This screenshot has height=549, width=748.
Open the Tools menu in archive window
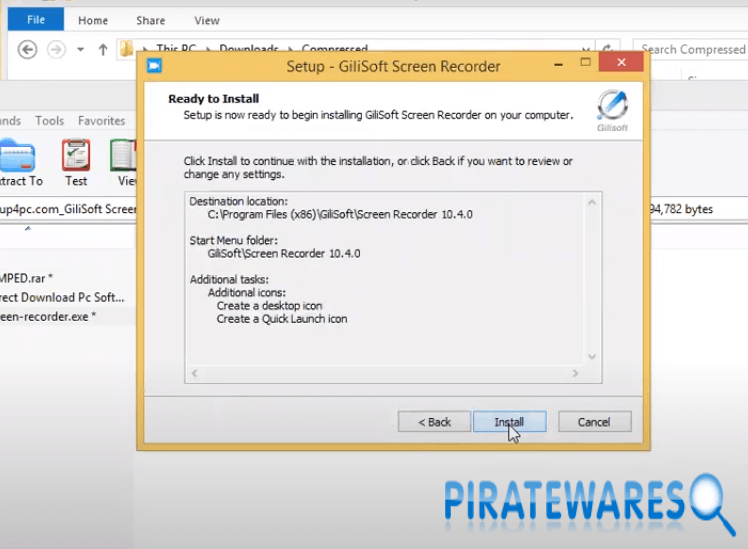click(x=49, y=121)
